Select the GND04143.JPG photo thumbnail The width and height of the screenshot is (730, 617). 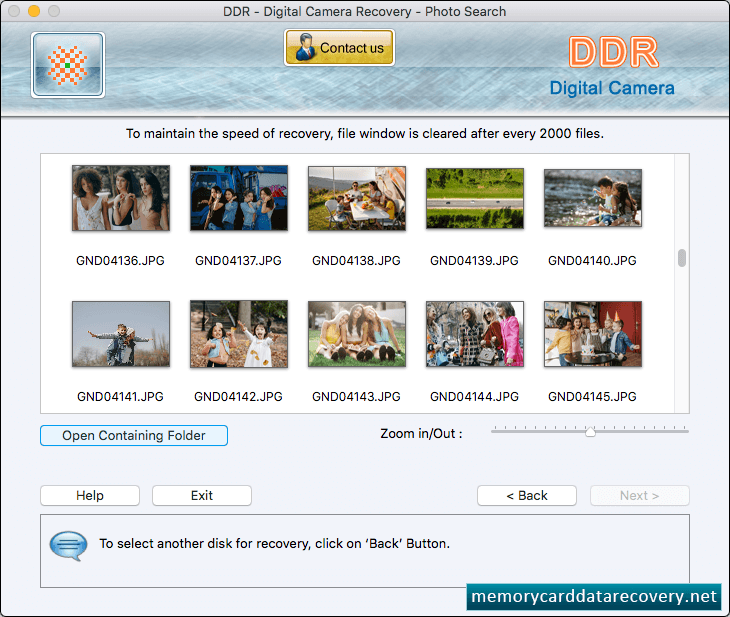click(x=357, y=334)
